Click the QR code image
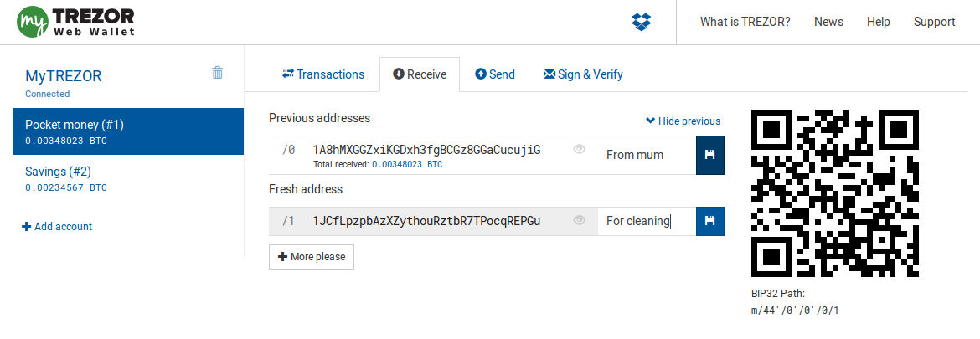This screenshot has height=339, width=980. click(x=835, y=193)
